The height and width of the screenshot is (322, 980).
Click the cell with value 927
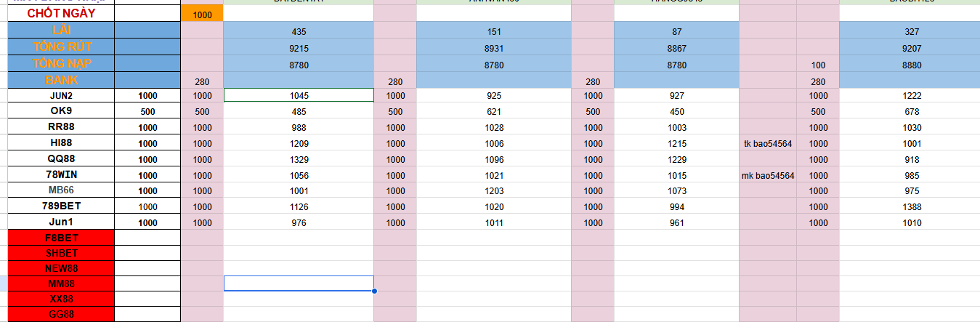point(676,96)
